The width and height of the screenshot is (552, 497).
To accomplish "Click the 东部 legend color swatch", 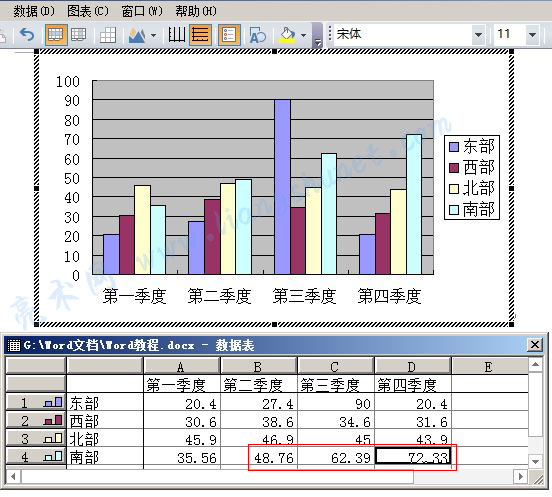I will coord(454,146).
